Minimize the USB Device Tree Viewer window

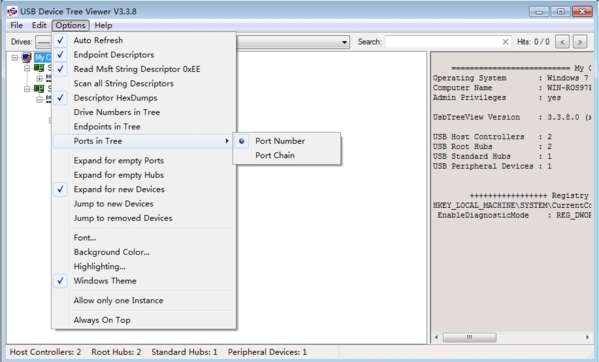539,11
